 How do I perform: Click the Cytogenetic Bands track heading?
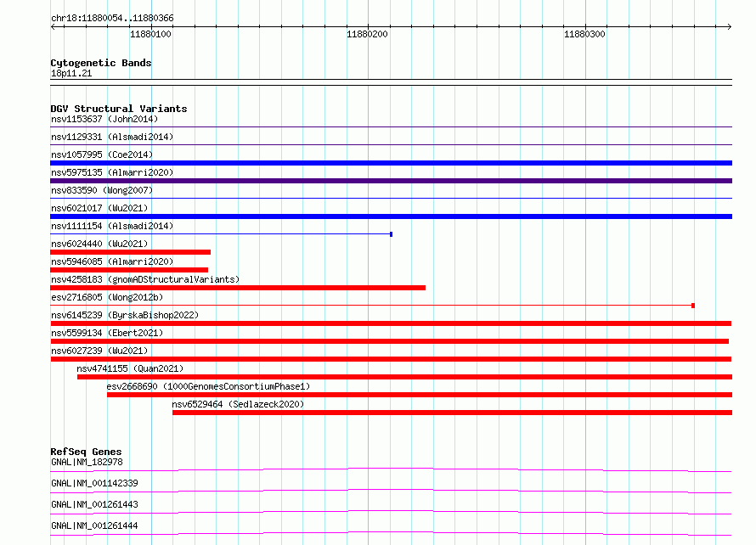coord(101,63)
